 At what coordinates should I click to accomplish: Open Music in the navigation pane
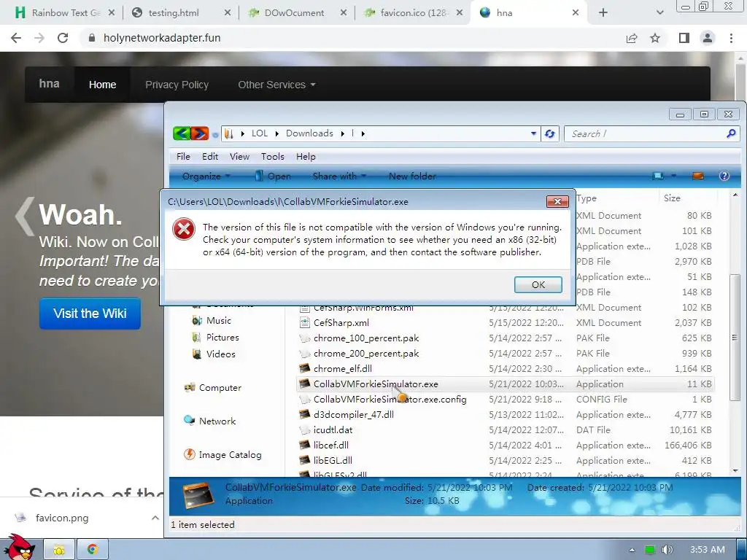pos(218,321)
